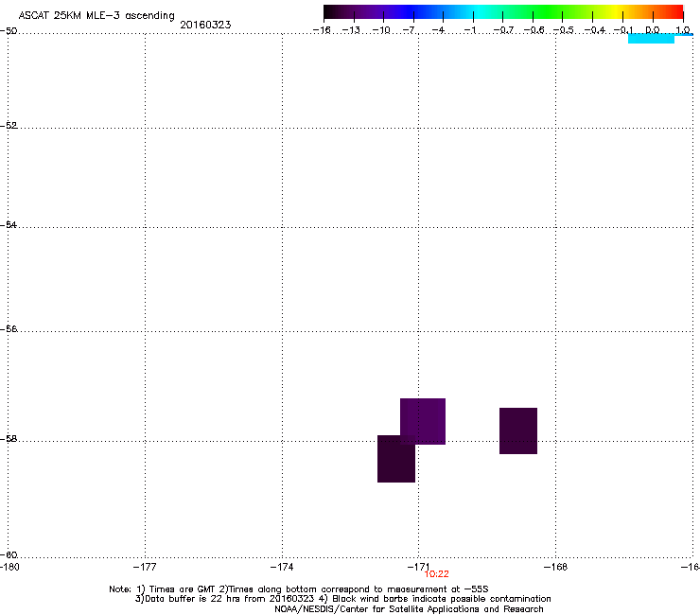Screen dimensions: 700x615
Task: Click the -54 latitude axis label
Action: click(9, 224)
